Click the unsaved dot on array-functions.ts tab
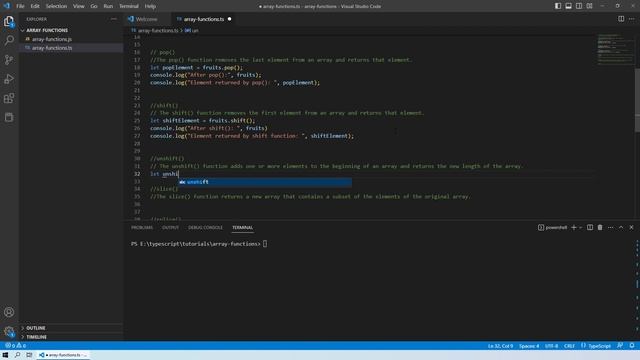Screen dimensions: 640x360 click(x=229, y=19)
